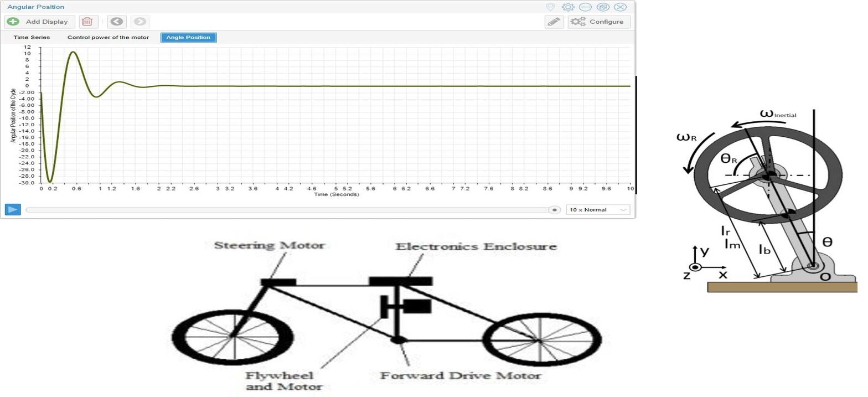Delete the display with the trash icon

pos(87,22)
